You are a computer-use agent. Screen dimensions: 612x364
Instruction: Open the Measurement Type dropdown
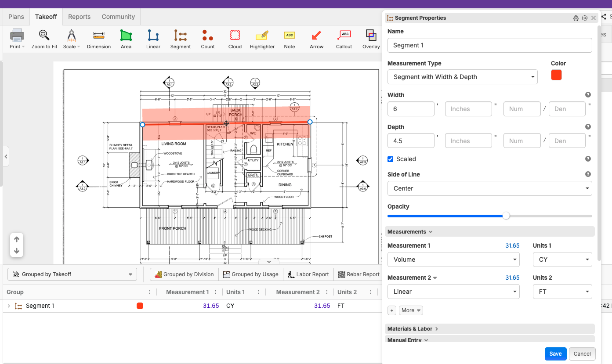462,77
